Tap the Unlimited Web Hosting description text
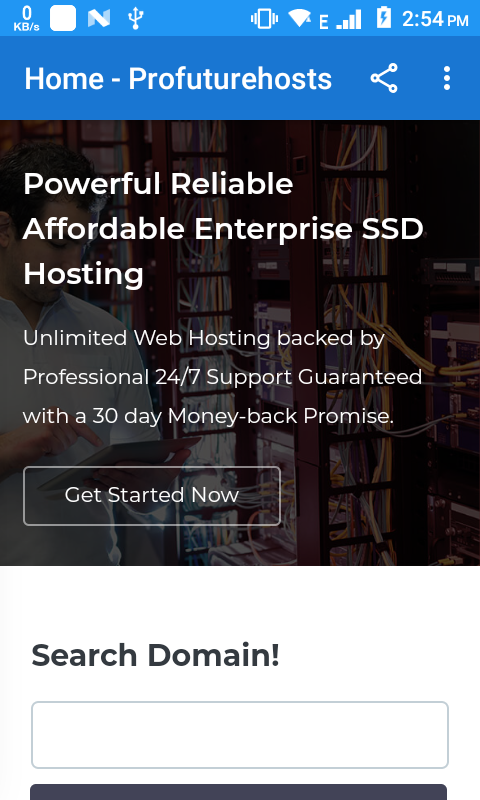This screenshot has height=800, width=480. pos(222,377)
